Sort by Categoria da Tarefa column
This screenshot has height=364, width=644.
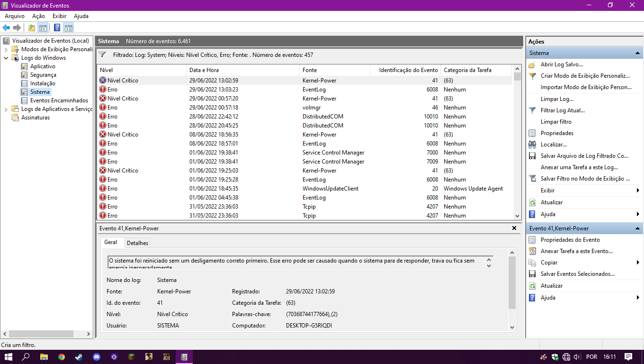tap(476, 70)
